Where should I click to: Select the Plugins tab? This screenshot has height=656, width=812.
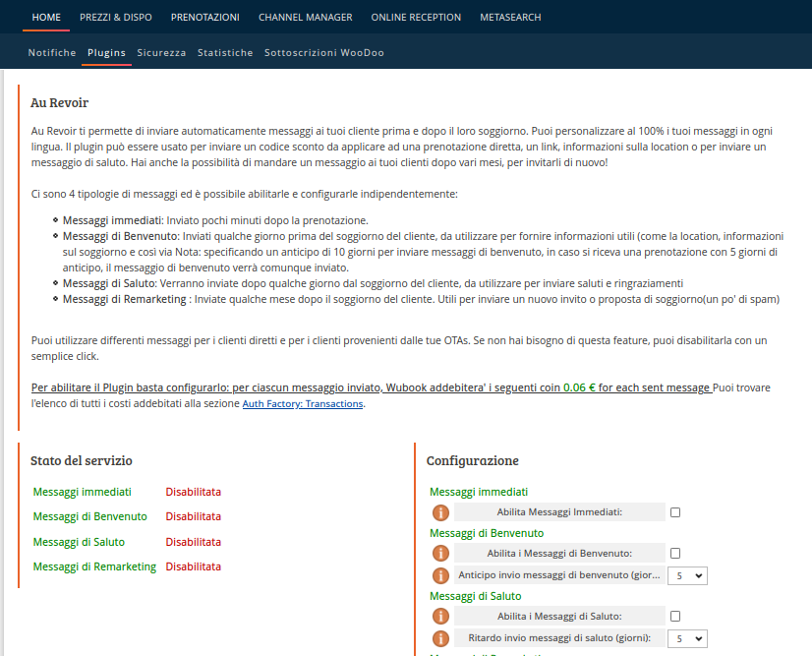[107, 52]
